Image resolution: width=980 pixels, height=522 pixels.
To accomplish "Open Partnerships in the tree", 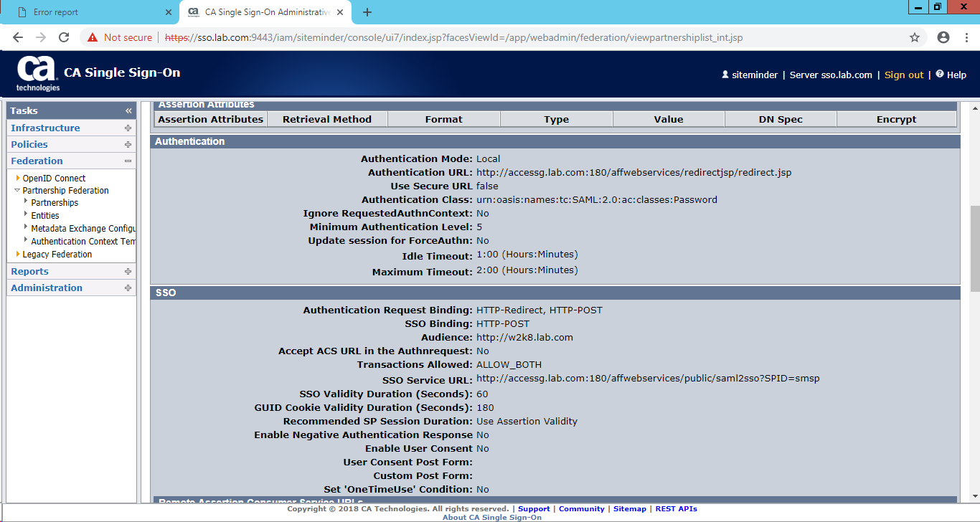I will point(55,203).
